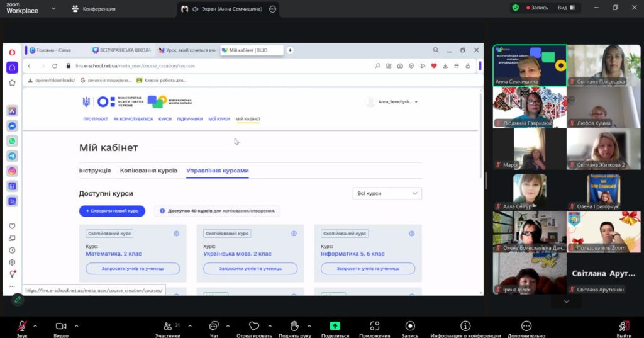Open WhatsApp in the Opera sidebar
Viewport: 644px width, 338px height.
[x=12, y=141]
